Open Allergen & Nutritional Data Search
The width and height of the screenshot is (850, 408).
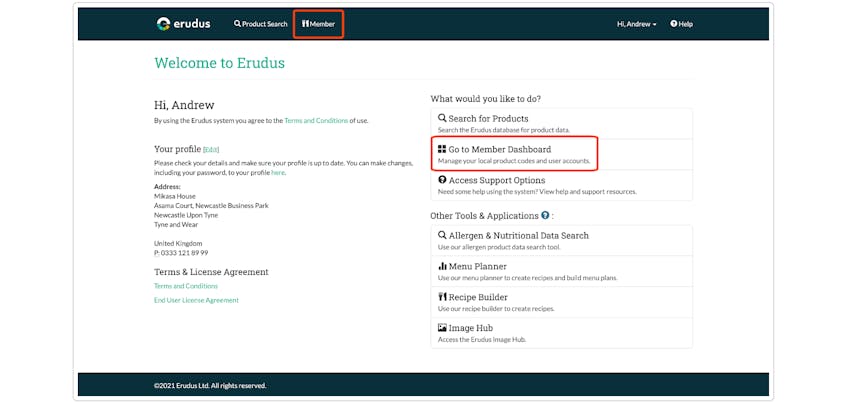tap(562, 241)
